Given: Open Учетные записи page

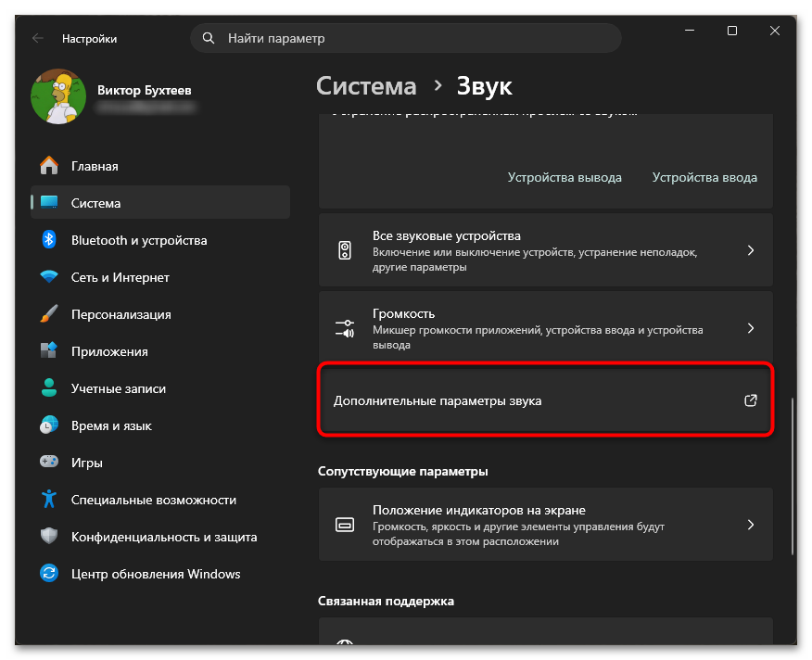Looking at the screenshot, I should pyautogui.click(x=160, y=388).
